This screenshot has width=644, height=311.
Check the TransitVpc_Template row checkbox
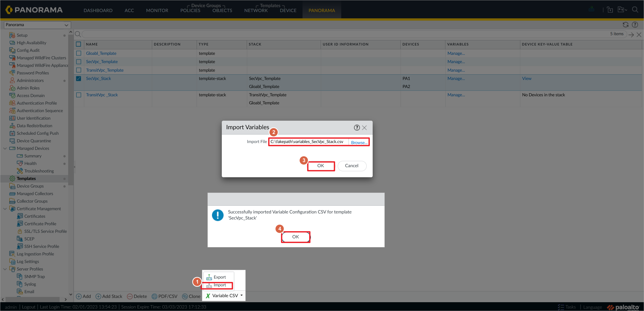point(78,70)
